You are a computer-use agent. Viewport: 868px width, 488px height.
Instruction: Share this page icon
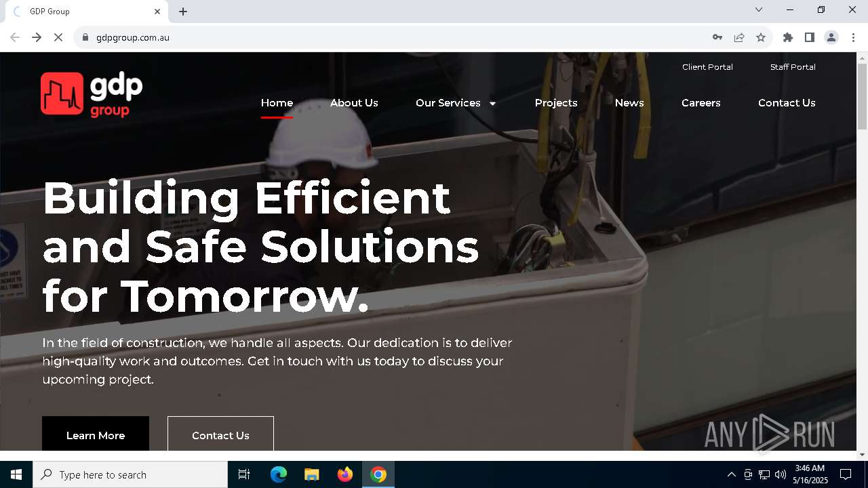[739, 37]
